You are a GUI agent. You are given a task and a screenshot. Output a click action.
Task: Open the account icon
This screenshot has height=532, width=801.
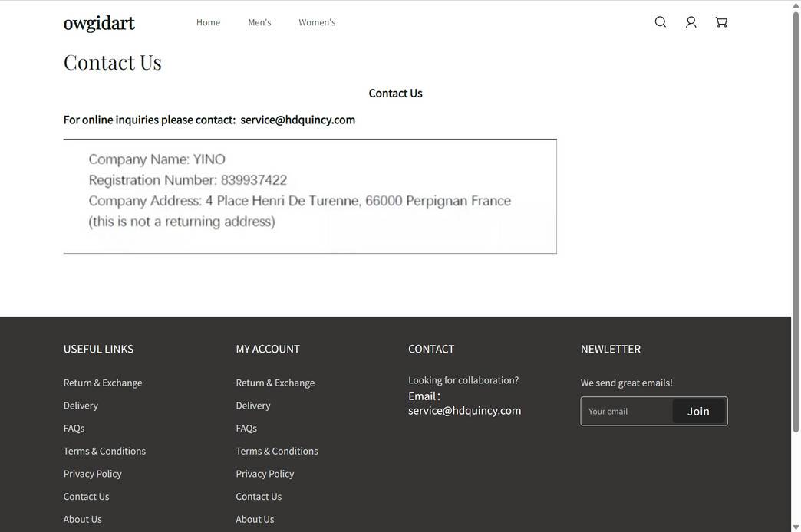(689, 21)
